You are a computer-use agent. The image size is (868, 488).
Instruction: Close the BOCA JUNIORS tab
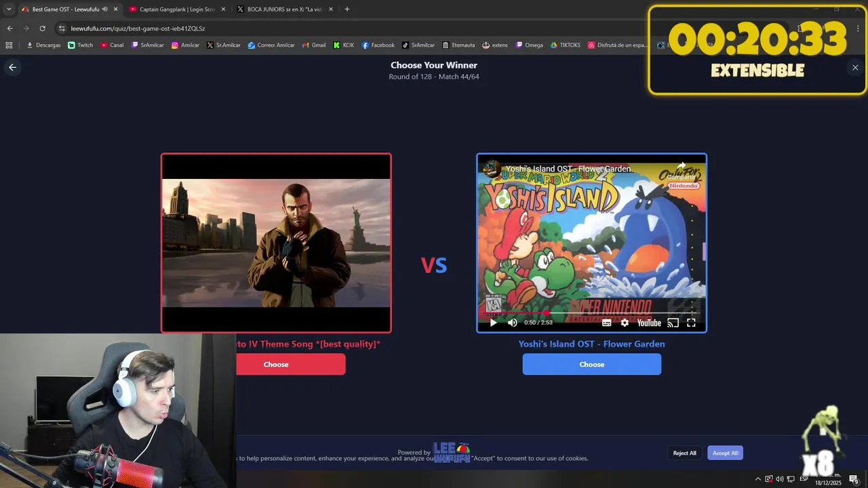[330, 9]
